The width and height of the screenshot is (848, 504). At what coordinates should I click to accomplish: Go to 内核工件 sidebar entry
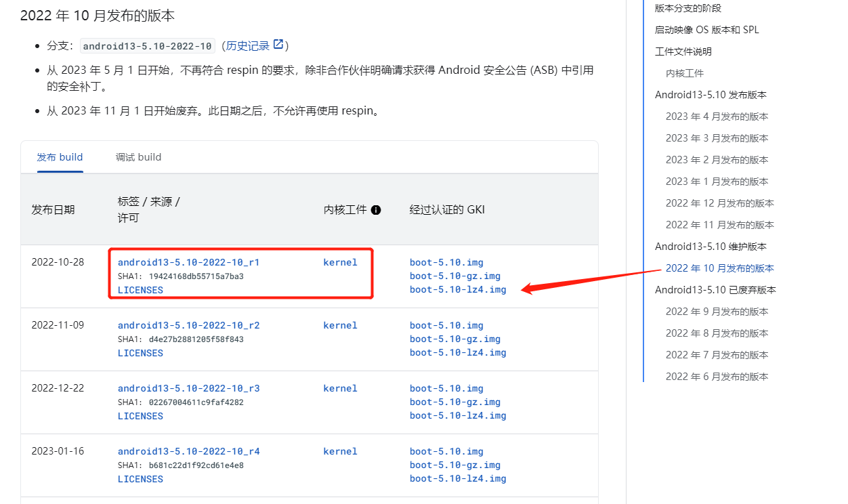point(685,73)
